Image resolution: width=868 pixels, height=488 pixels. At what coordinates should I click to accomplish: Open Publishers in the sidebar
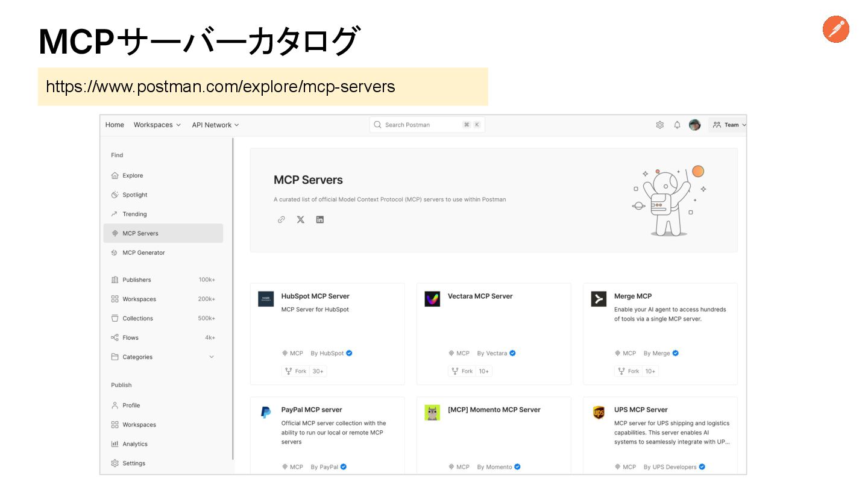163,280
